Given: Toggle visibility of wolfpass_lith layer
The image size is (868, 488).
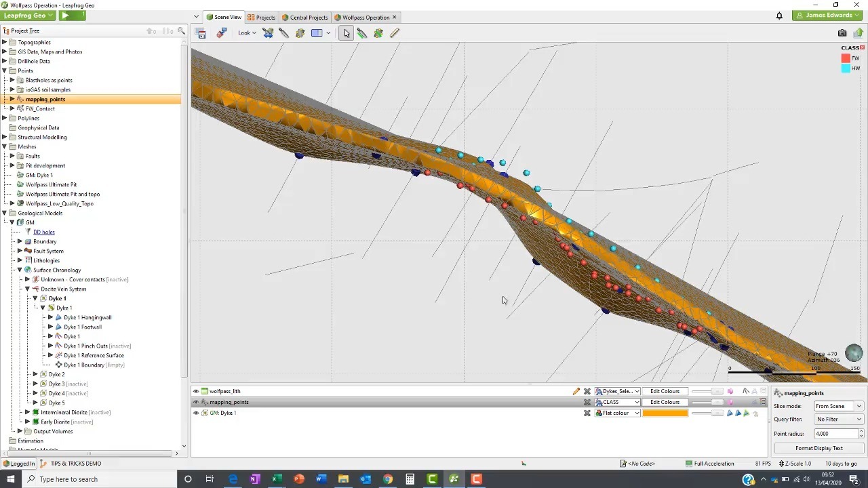Looking at the screenshot, I should pos(196,391).
